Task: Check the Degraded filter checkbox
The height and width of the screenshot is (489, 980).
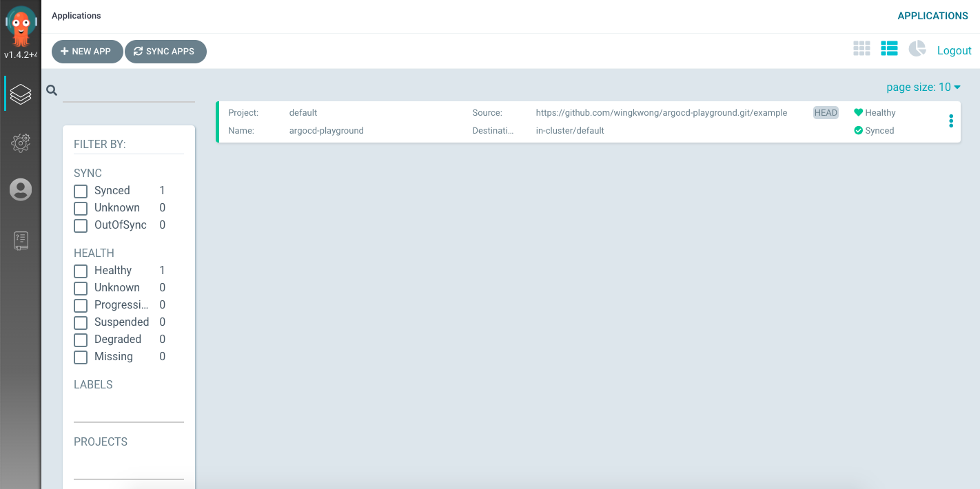Action: (81, 340)
